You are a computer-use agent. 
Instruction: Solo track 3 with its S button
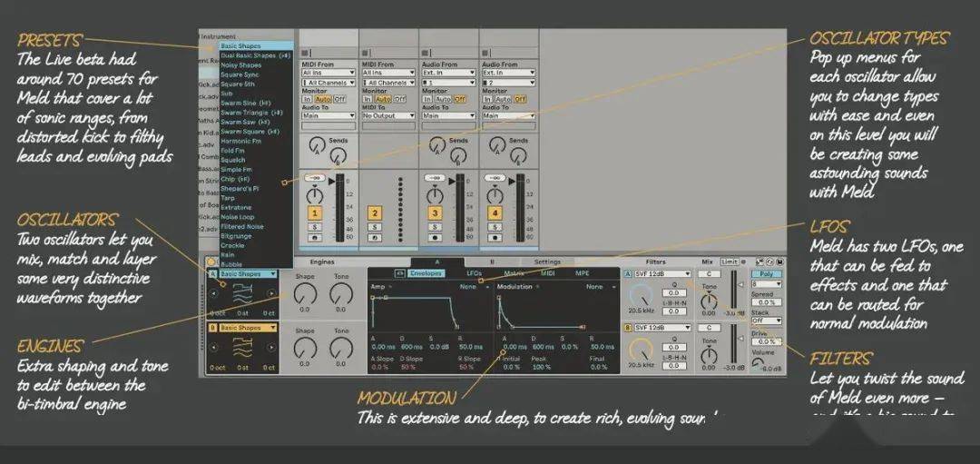[435, 226]
